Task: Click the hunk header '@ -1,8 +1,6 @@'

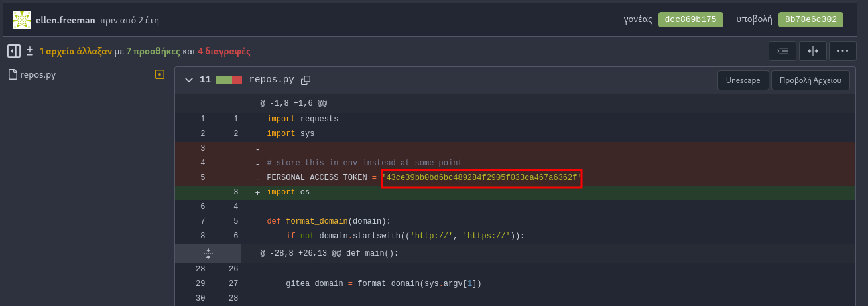Action: point(293,104)
